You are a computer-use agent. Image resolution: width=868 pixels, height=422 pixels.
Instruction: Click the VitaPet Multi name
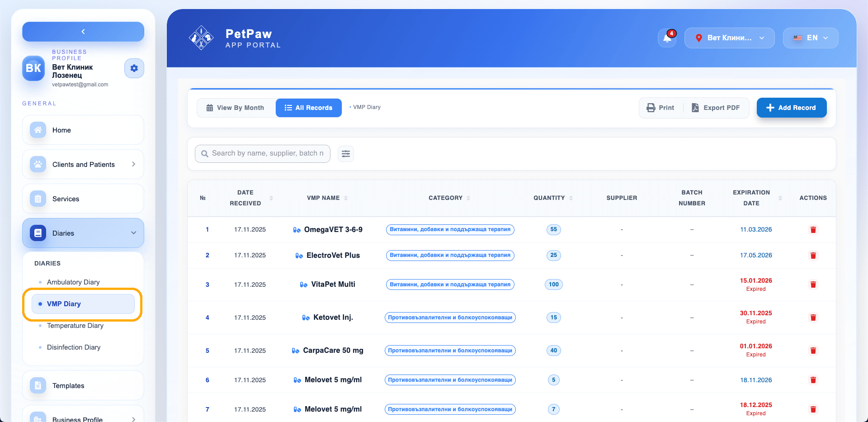tap(333, 284)
